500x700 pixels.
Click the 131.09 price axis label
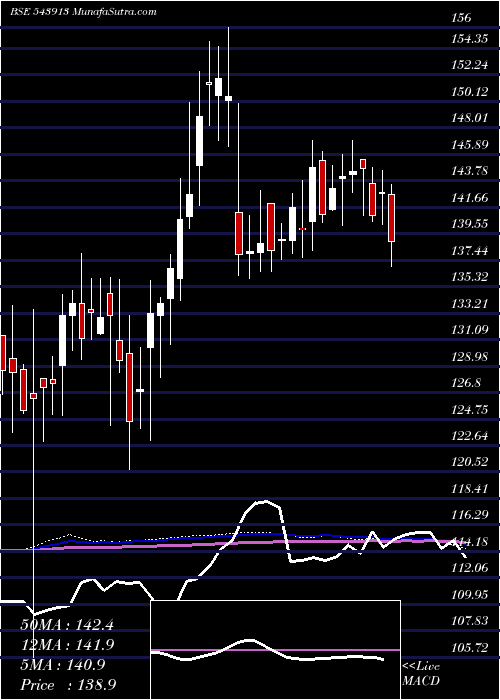pos(470,330)
